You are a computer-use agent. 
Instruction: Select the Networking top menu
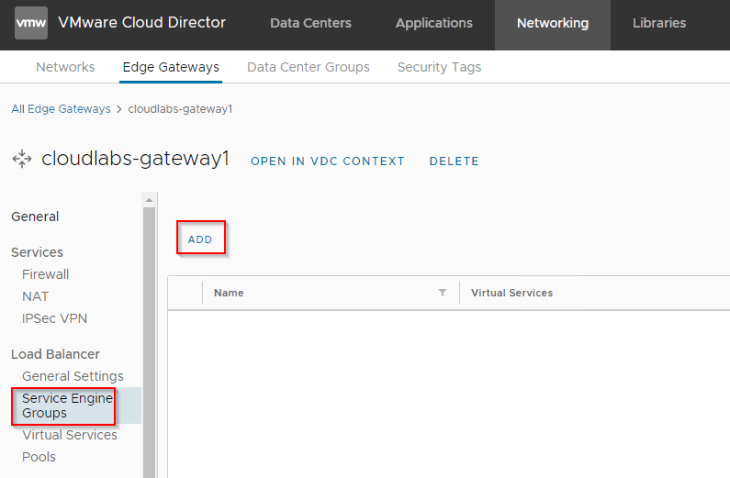[553, 23]
